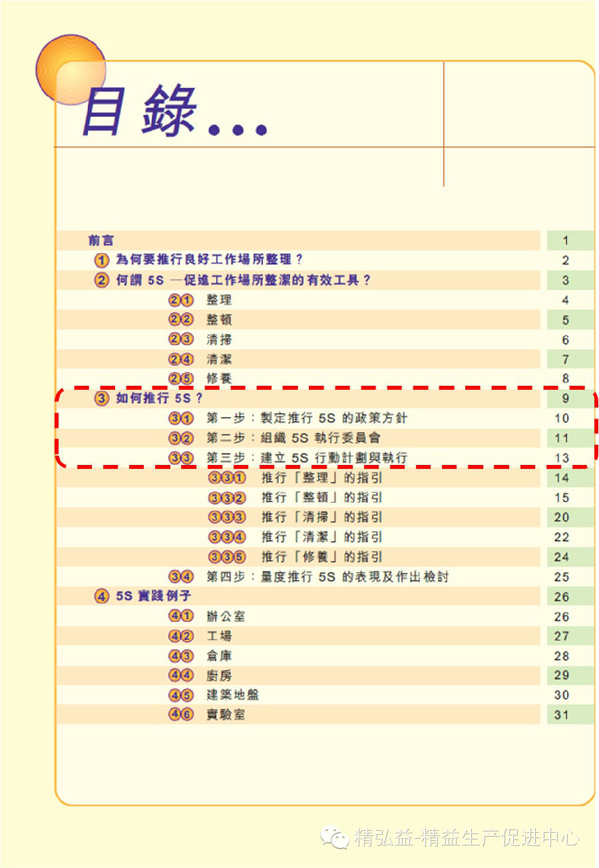Click the 2-5 number badge beside 修養
Image resolution: width=599 pixels, height=868 pixels.
click(181, 379)
